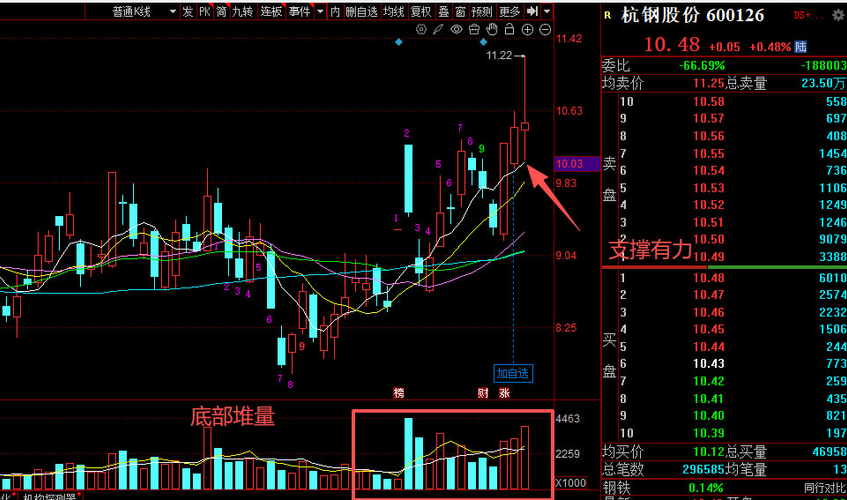The image size is (847, 500).
Task: Click the stock name 杭钢股份 600126
Action: coord(693,15)
